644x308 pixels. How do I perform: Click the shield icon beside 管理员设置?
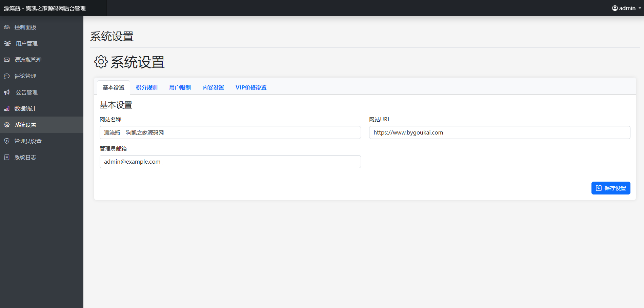(x=7, y=141)
